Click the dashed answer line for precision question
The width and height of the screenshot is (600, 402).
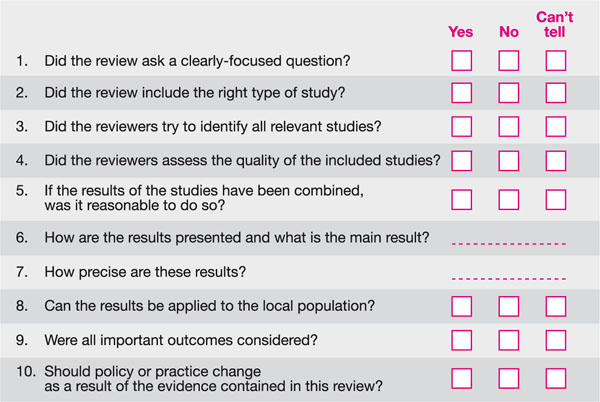coord(509,277)
